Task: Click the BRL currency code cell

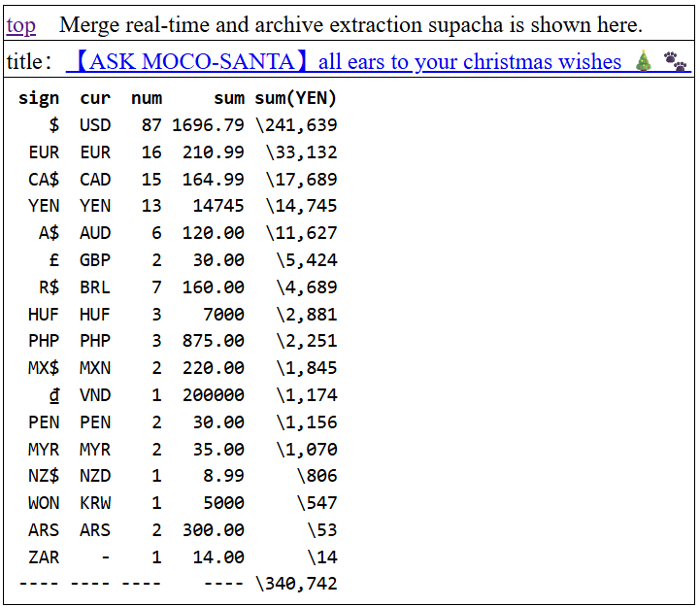Action: coord(95,287)
